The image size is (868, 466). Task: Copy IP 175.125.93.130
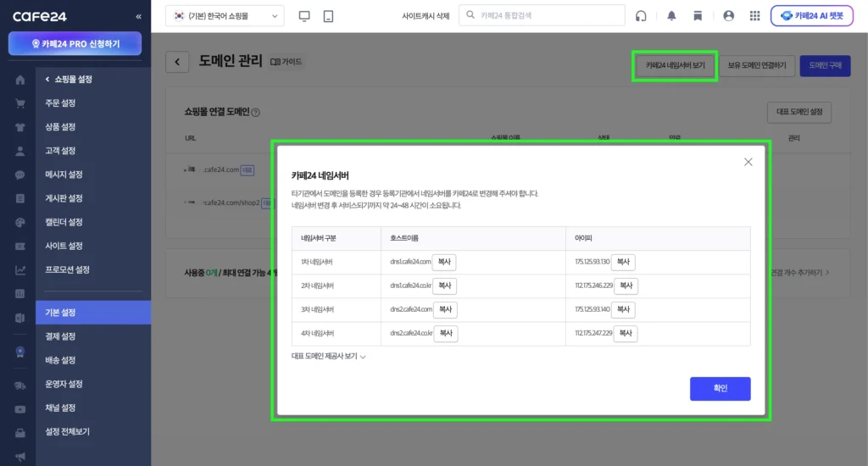[x=623, y=262]
